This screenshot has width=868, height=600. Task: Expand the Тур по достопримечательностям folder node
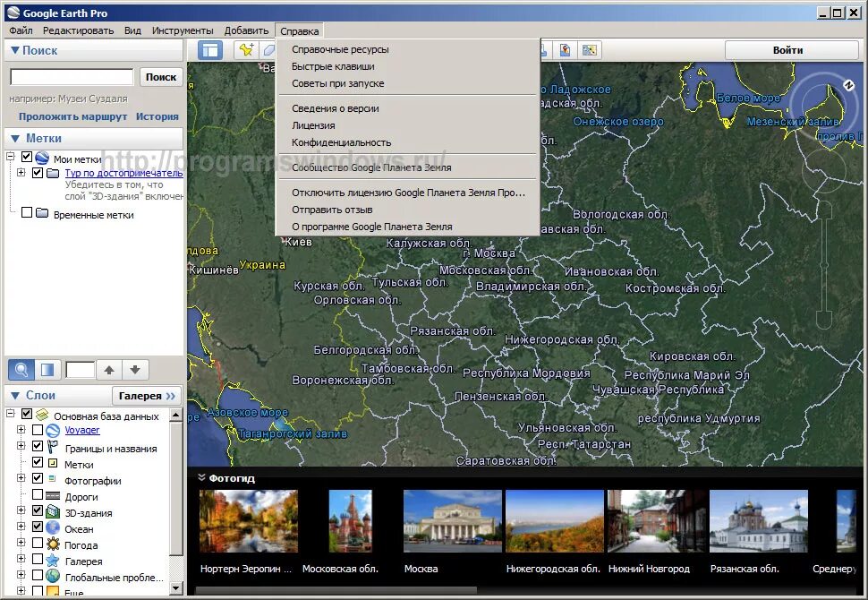[x=21, y=173]
